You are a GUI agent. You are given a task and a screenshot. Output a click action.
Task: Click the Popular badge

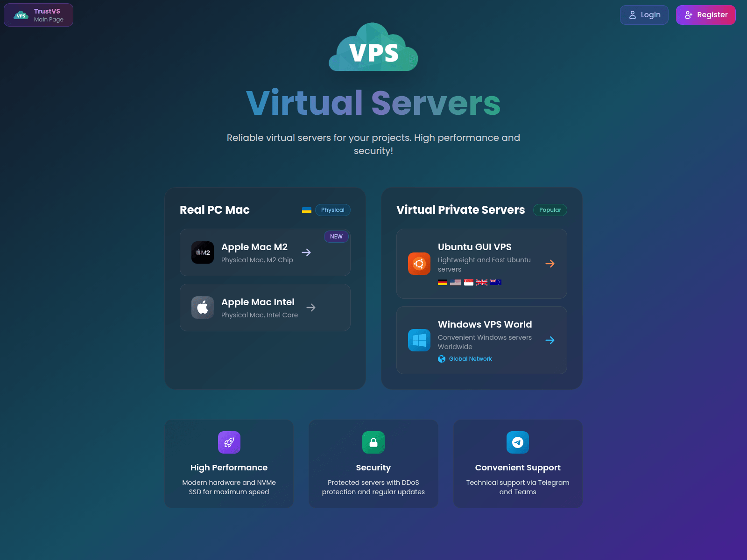pos(550,210)
